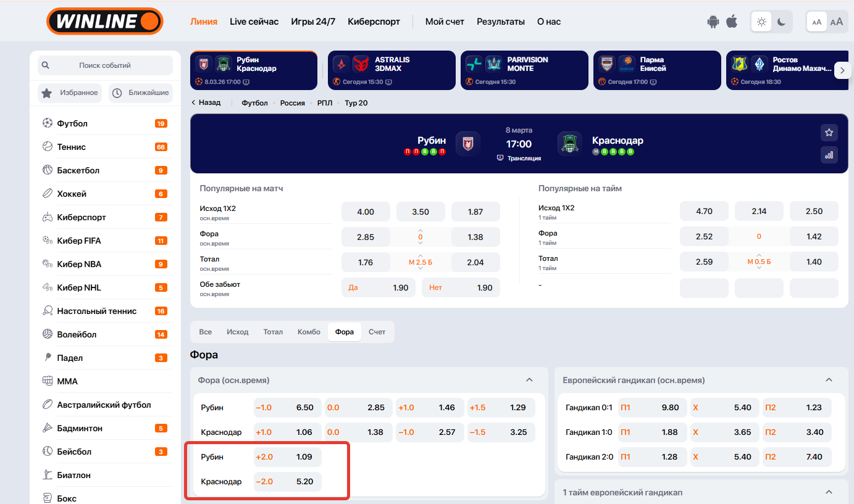Add match to favorites with star icon
854x504 pixels.
coord(829,132)
